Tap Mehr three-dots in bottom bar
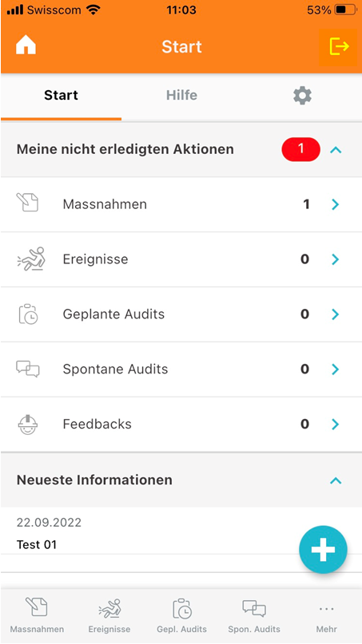Image resolution: width=362 pixels, height=644 pixels. point(327,615)
